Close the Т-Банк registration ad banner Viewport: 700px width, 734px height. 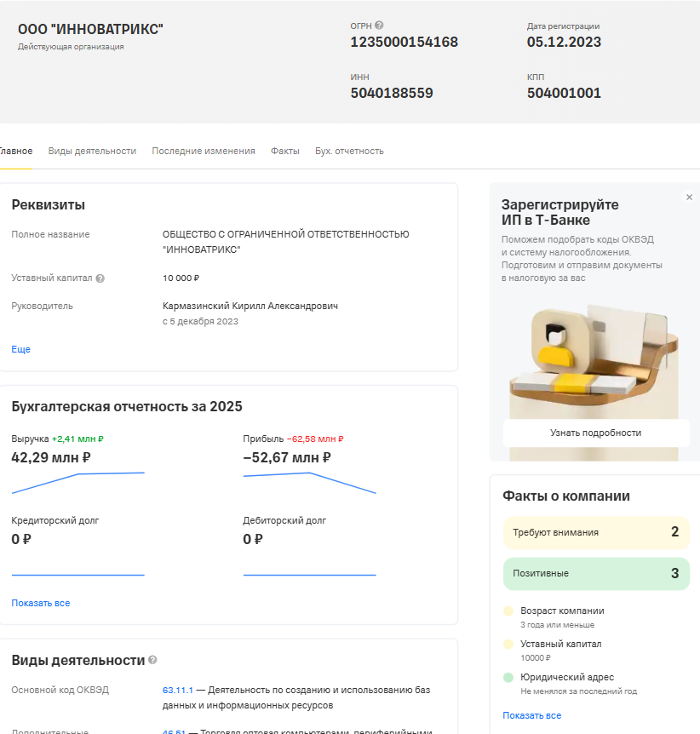(x=689, y=198)
